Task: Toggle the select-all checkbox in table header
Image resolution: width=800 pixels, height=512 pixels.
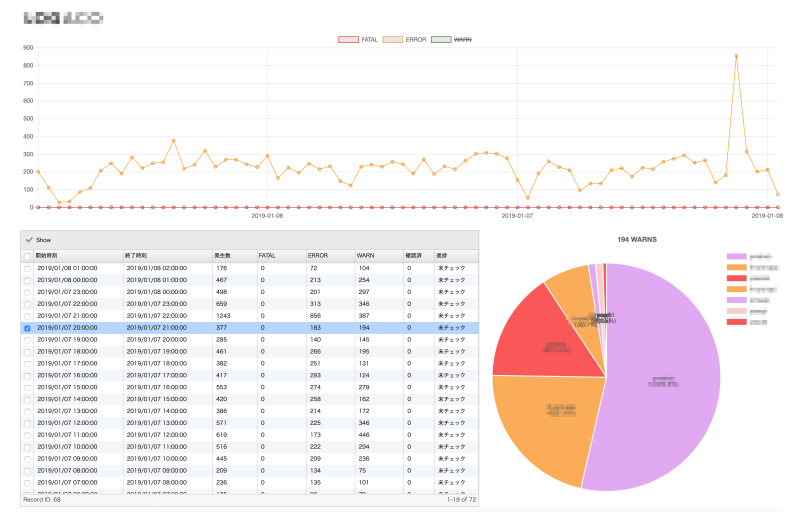Action: [27, 257]
